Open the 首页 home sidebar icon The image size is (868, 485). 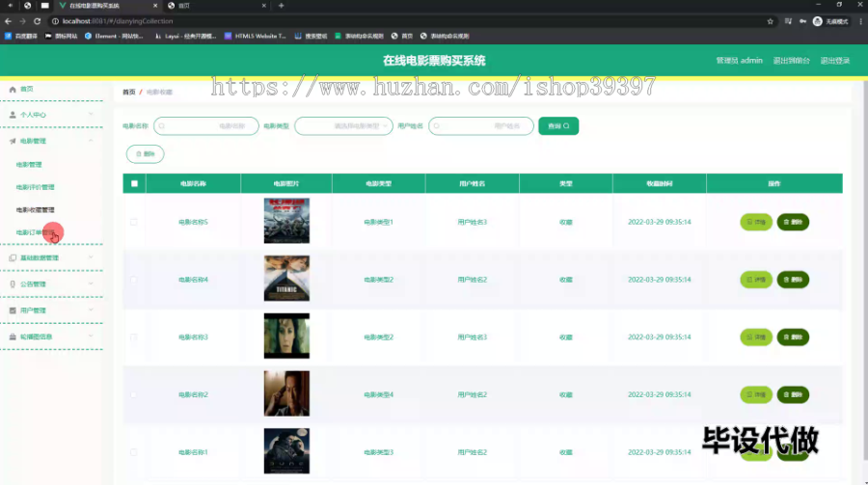pyautogui.click(x=13, y=89)
